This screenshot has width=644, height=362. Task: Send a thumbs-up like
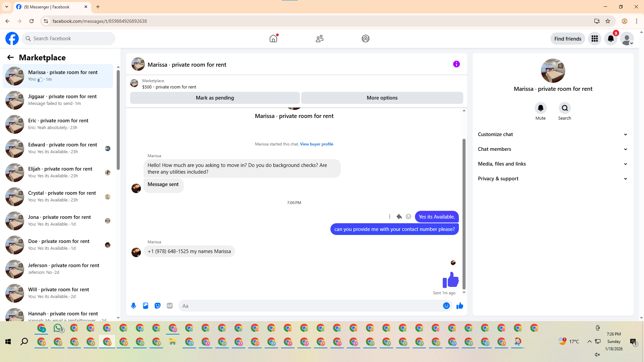point(460,306)
